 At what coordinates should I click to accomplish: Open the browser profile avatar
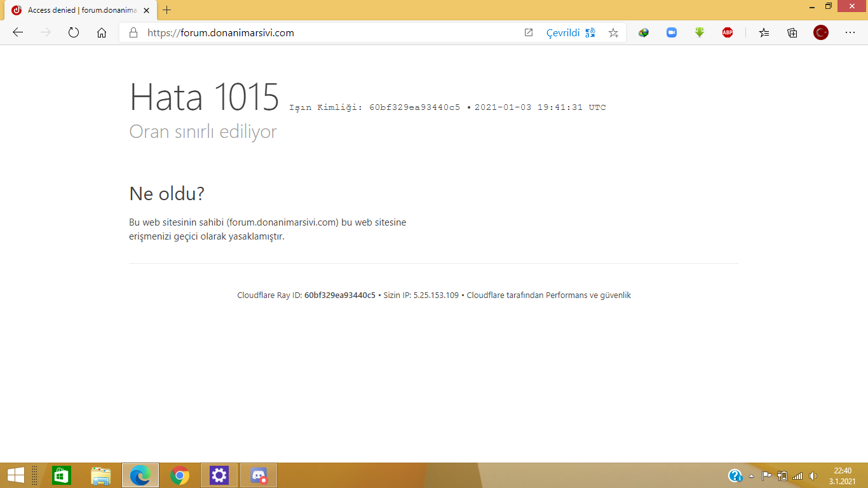point(821,33)
